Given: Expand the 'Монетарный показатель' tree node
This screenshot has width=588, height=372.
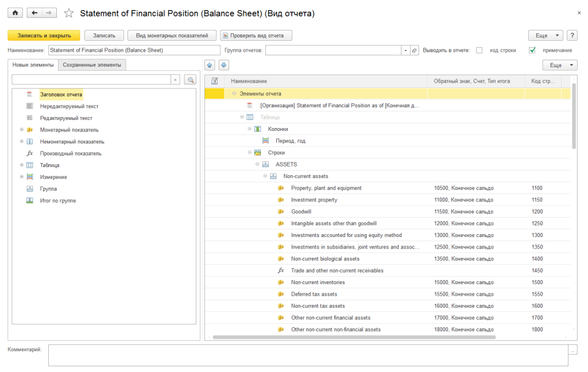Looking at the screenshot, I should click(22, 130).
